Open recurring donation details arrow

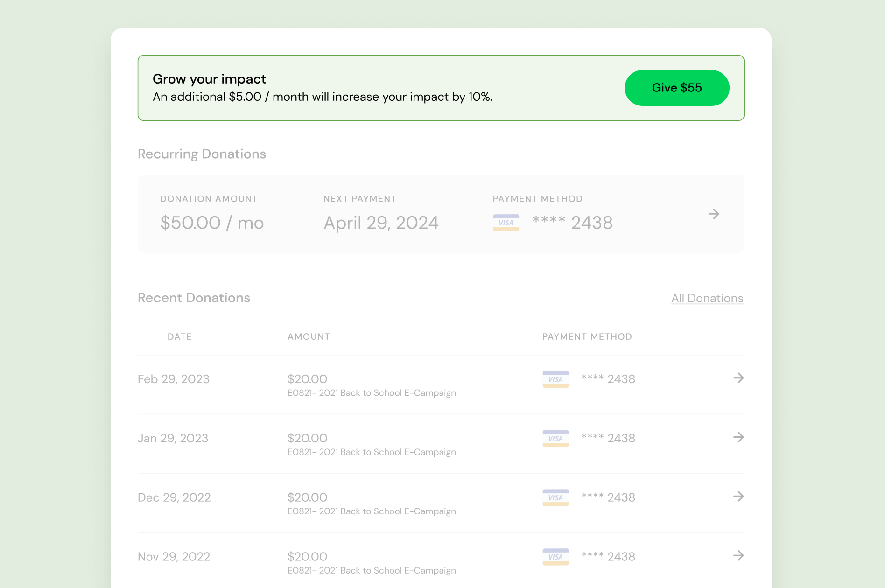[713, 214]
